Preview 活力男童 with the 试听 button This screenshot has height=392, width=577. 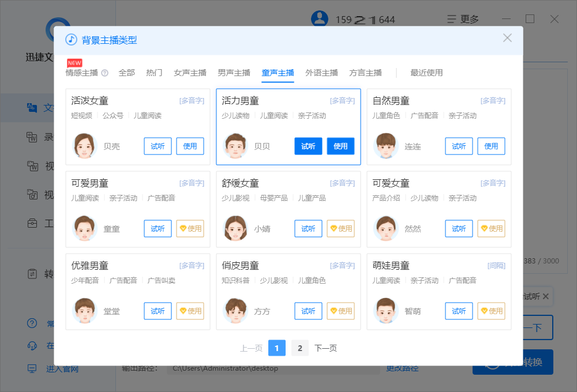[308, 146]
